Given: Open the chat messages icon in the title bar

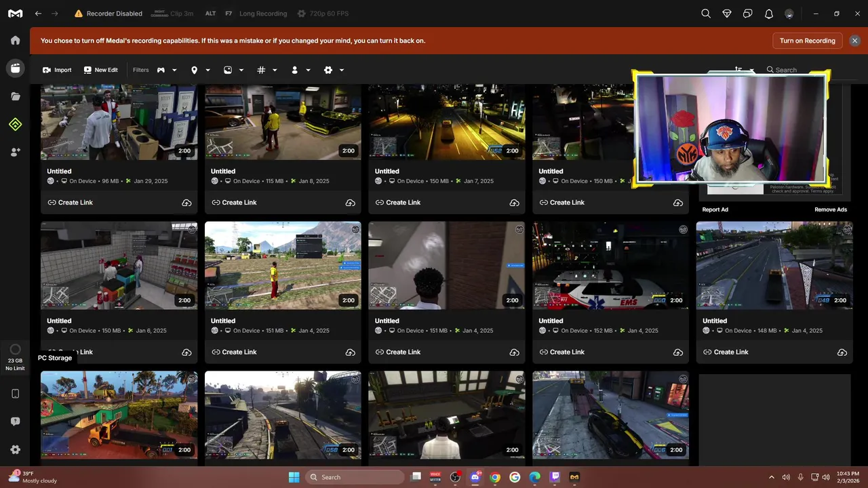Looking at the screenshot, I should (748, 14).
